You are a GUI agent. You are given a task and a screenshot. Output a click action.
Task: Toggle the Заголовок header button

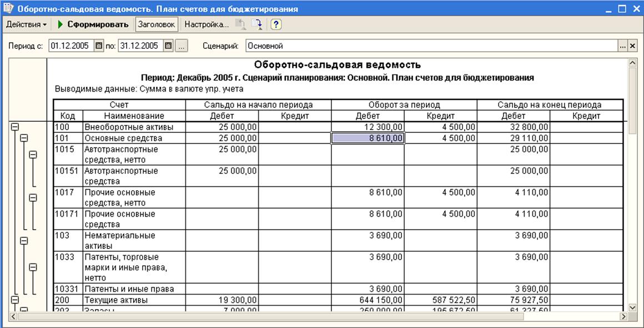pos(157,24)
